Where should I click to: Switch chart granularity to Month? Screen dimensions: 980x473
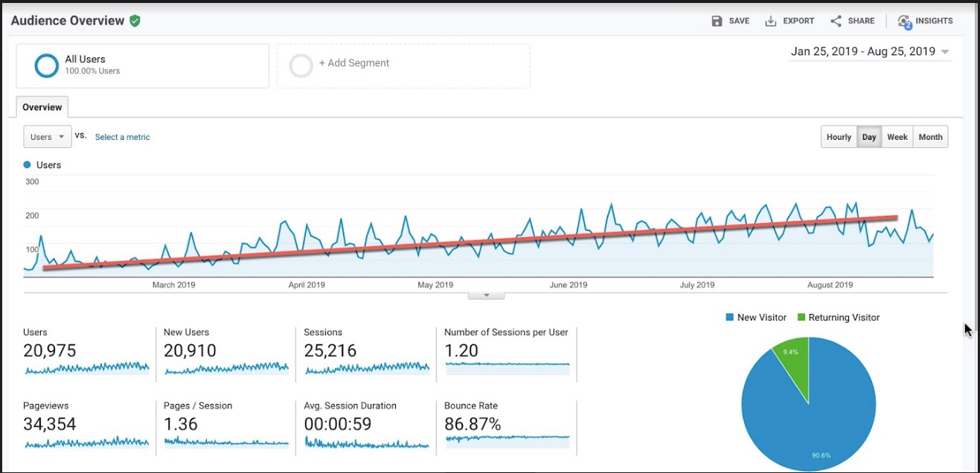pyautogui.click(x=930, y=137)
